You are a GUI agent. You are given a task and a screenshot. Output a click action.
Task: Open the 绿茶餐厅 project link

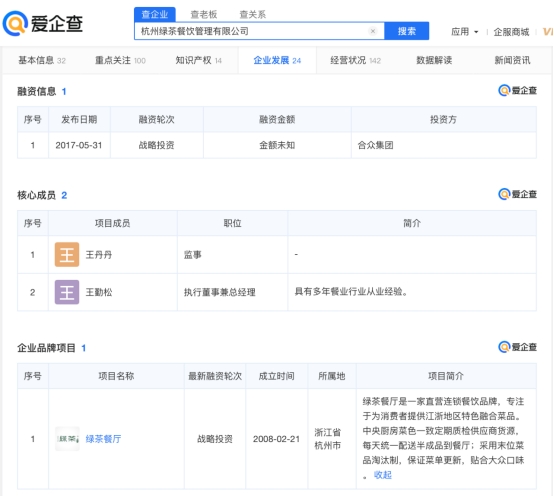click(x=103, y=439)
